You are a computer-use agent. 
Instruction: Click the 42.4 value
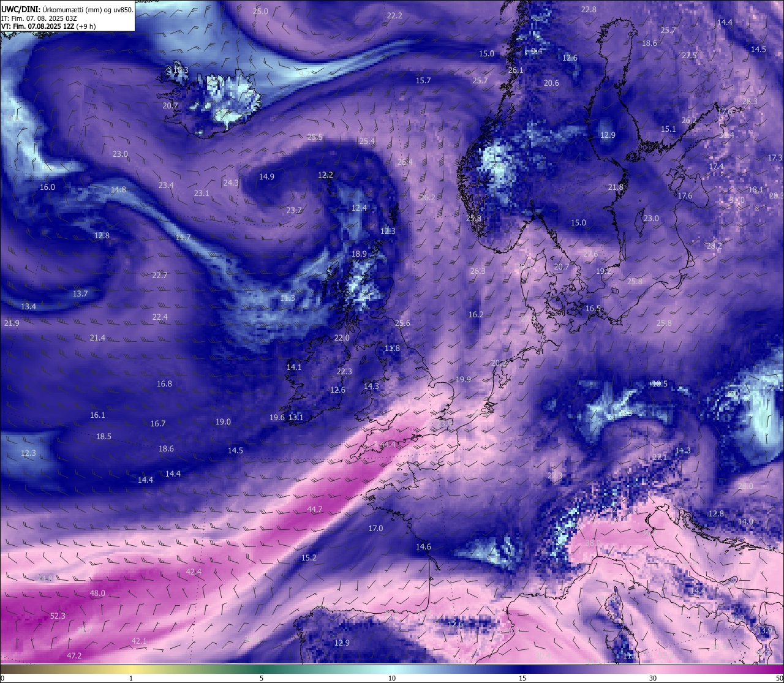(x=194, y=572)
